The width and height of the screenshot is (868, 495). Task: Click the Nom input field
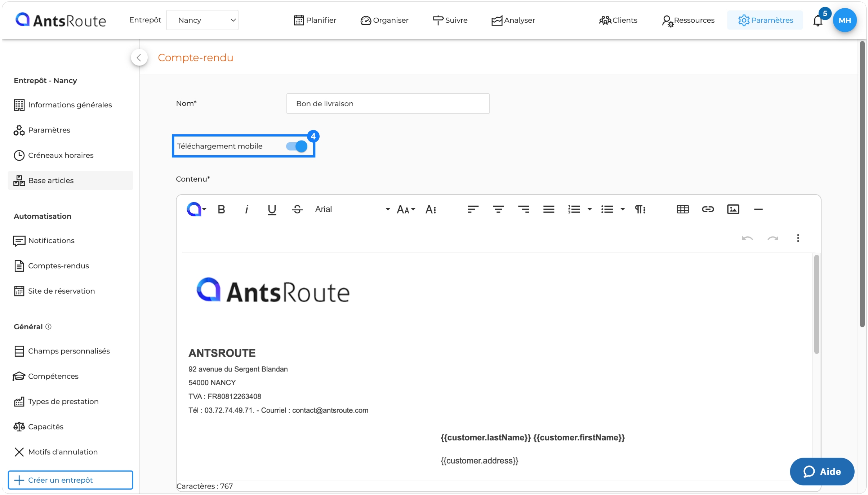point(388,104)
